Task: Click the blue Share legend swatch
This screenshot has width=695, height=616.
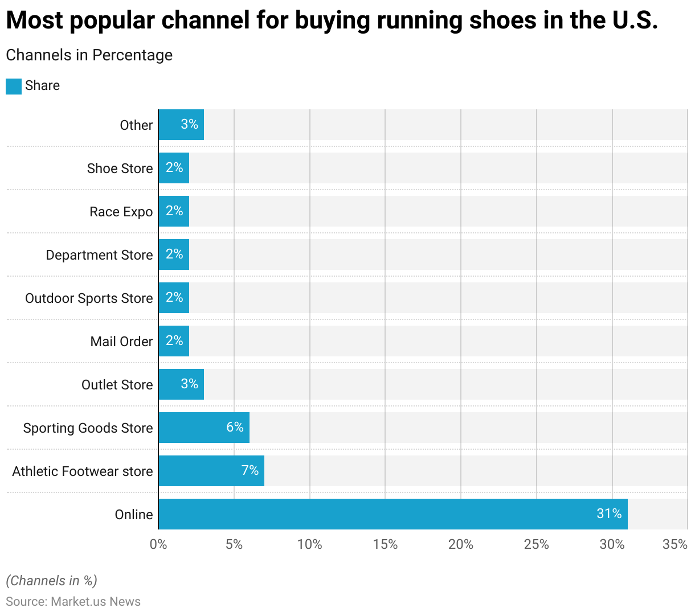Action: (x=14, y=86)
